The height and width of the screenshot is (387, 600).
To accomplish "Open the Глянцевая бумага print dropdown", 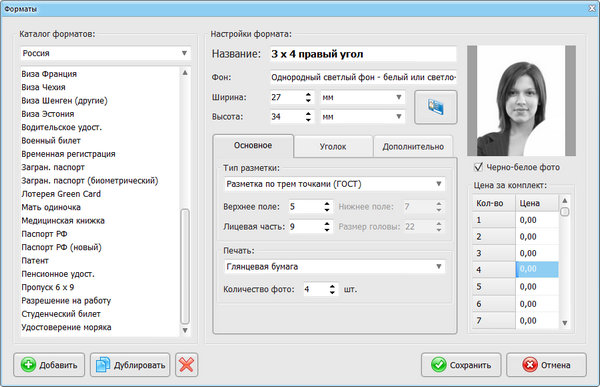I will [334, 266].
